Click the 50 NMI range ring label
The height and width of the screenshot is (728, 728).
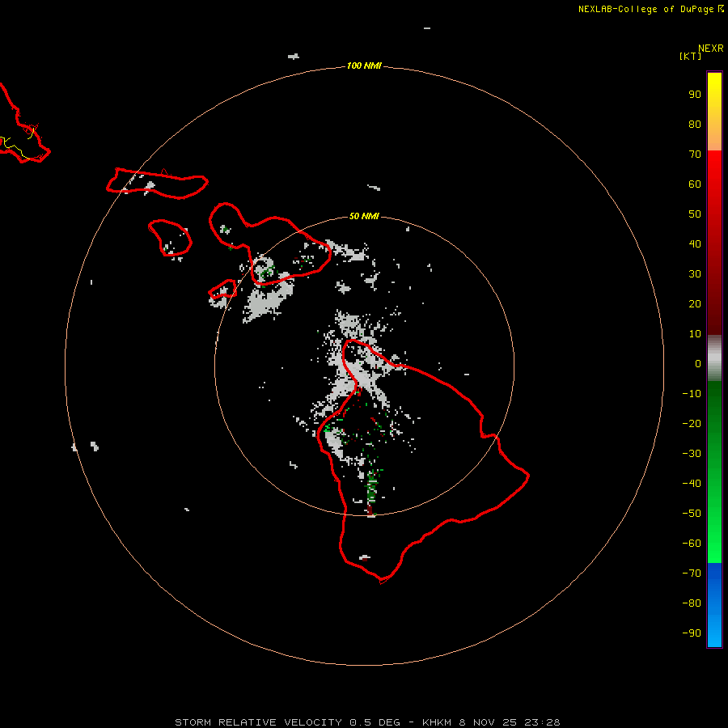(364, 216)
